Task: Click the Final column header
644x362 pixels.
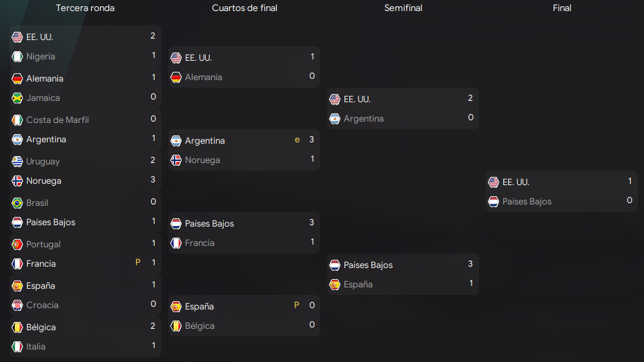Action: [562, 8]
